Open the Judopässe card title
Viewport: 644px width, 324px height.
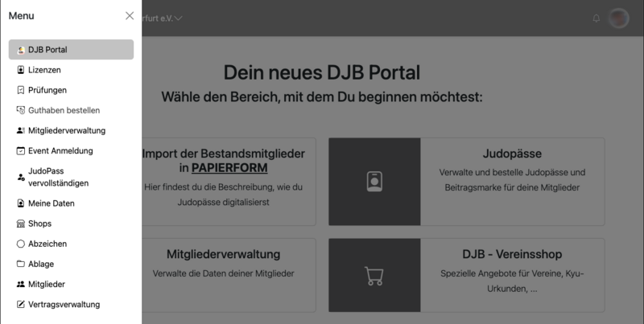pyautogui.click(x=512, y=154)
